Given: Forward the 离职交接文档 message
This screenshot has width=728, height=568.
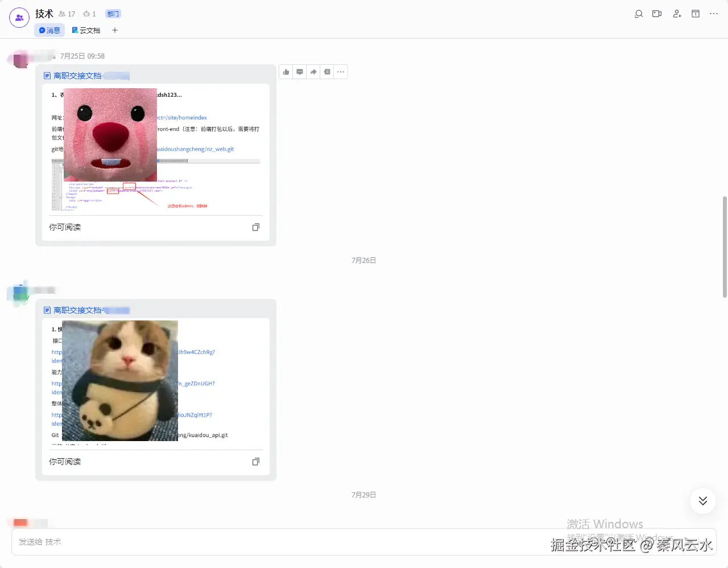Looking at the screenshot, I should click(313, 72).
